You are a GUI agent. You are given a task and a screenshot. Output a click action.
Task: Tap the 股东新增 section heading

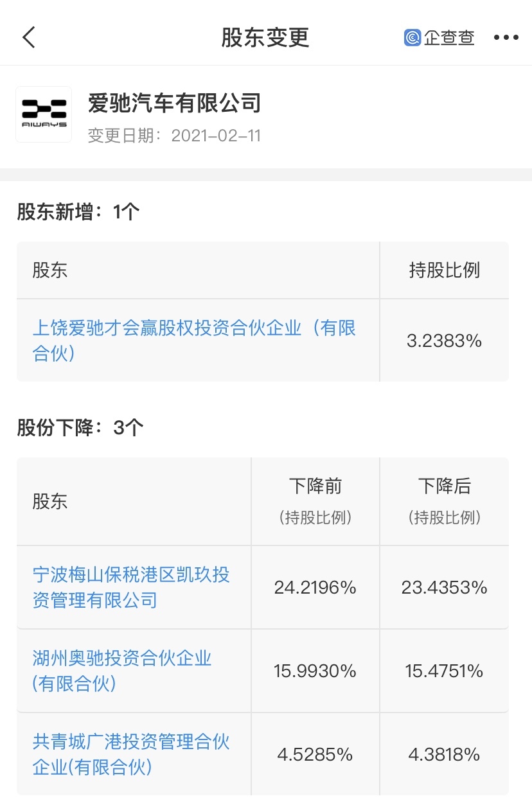click(78, 211)
